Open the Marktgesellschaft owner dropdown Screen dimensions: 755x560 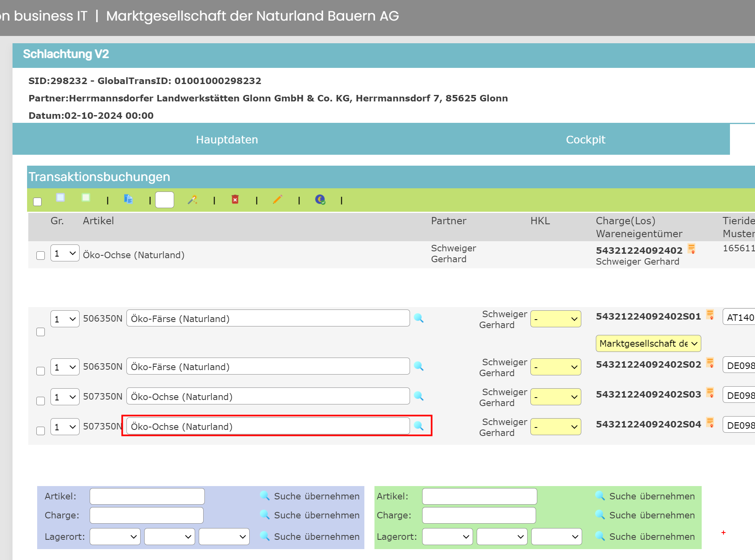coord(648,343)
